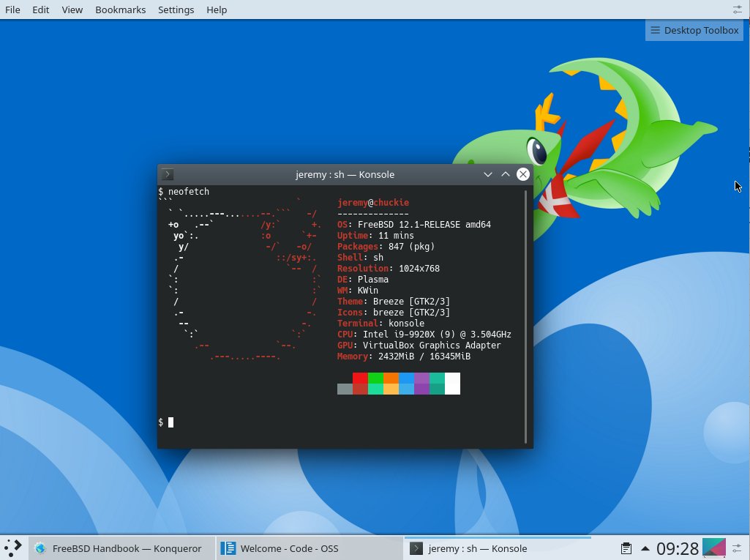Click the GPU line VirtualBox Graphics Adapter

[x=419, y=346]
